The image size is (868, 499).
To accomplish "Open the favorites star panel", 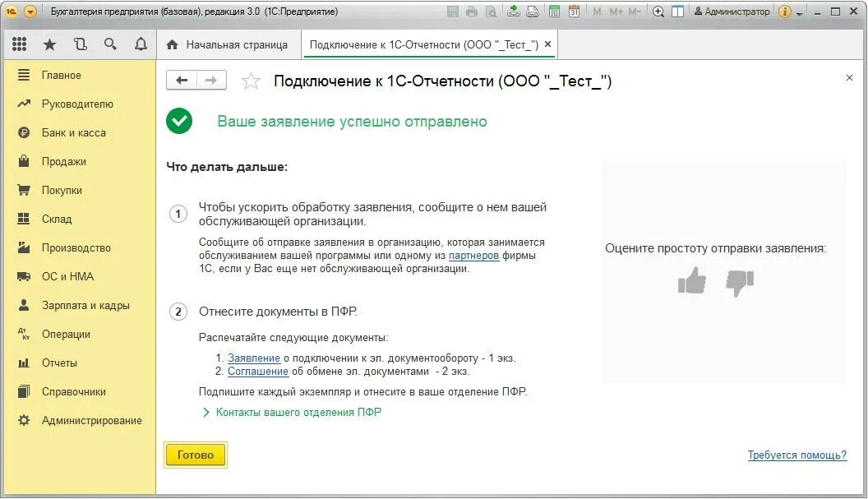I will tap(50, 44).
